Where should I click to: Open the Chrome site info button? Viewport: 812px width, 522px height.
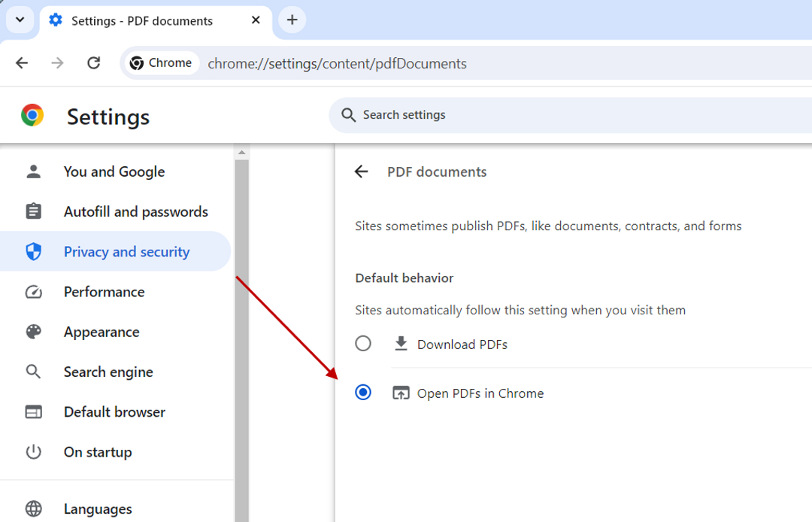pyautogui.click(x=160, y=62)
